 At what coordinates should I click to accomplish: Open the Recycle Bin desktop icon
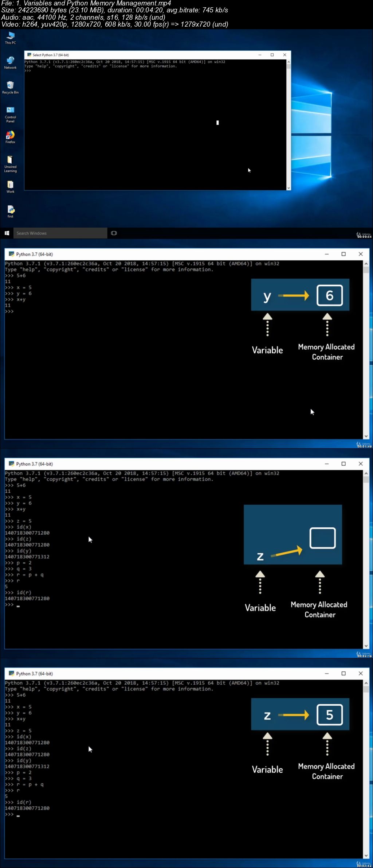(10, 88)
